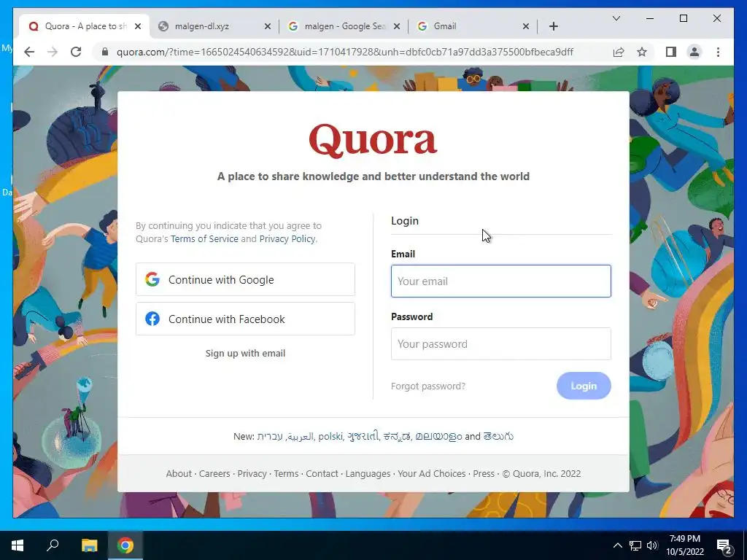Select the polski language link
The width and height of the screenshot is (747, 560).
[330, 436]
